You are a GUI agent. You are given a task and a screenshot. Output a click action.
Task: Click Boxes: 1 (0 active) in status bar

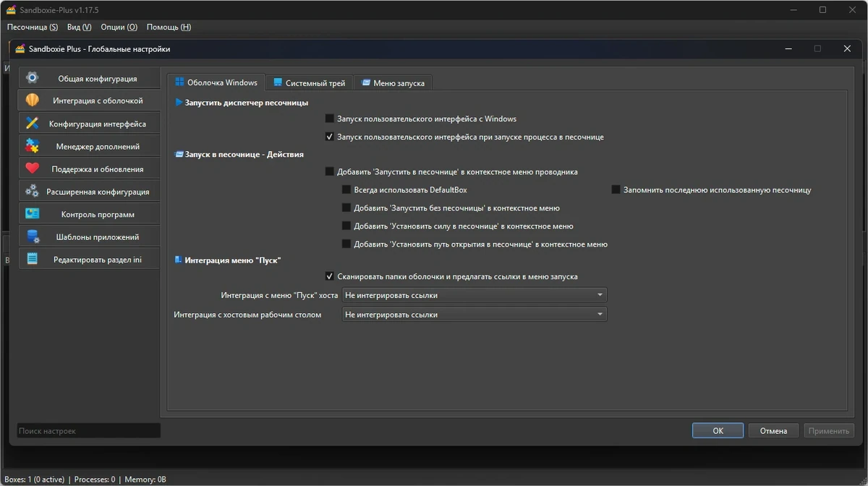click(34, 479)
